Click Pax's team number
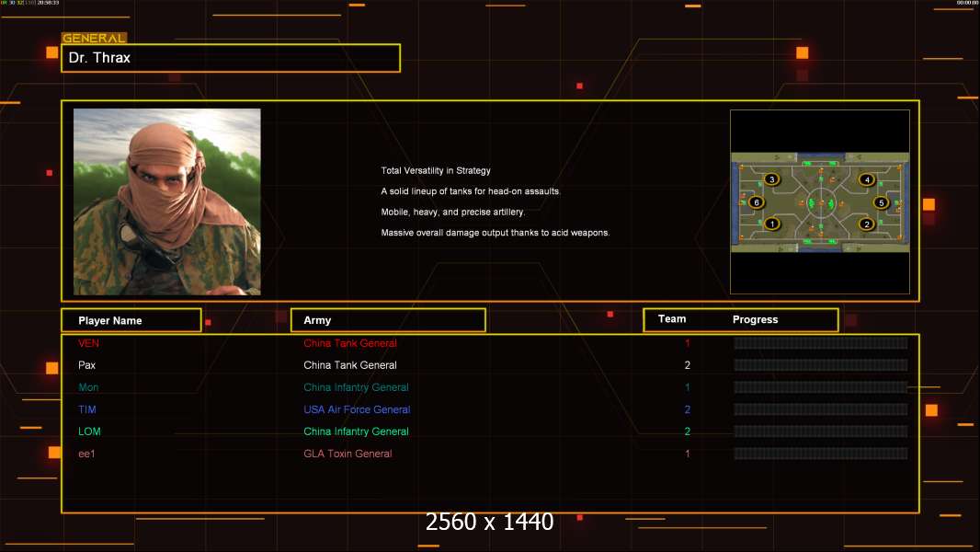980x552 pixels. (x=688, y=365)
